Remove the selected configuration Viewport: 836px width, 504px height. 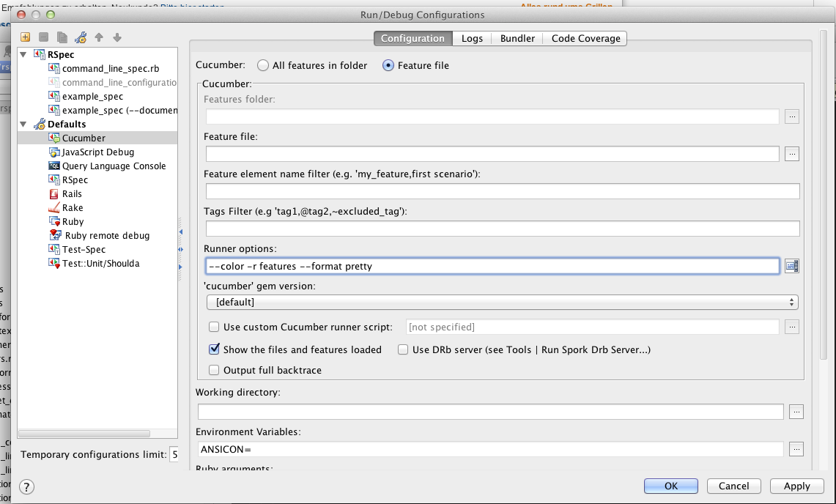point(44,37)
